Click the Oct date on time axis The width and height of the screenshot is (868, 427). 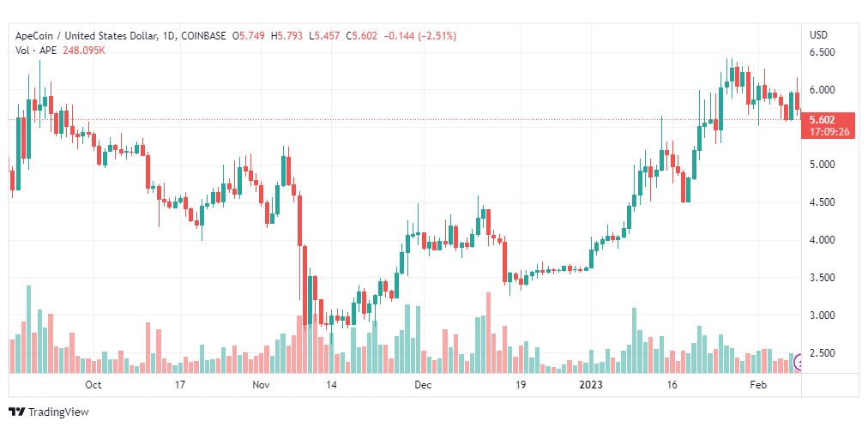coord(93,384)
